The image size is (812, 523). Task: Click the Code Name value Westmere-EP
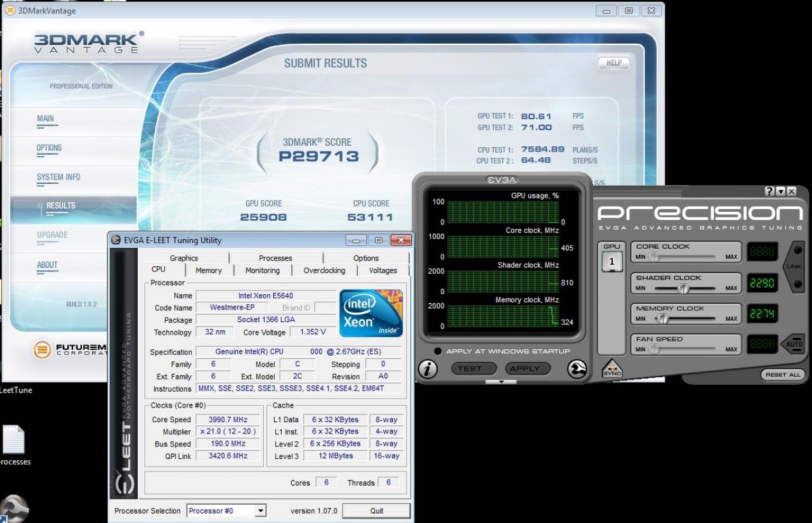click(233, 308)
